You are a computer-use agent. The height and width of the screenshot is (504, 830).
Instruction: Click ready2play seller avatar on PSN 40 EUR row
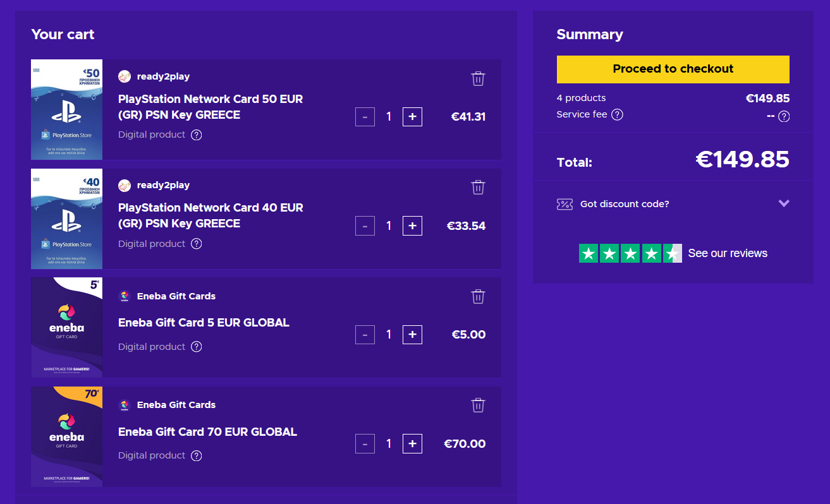point(125,185)
